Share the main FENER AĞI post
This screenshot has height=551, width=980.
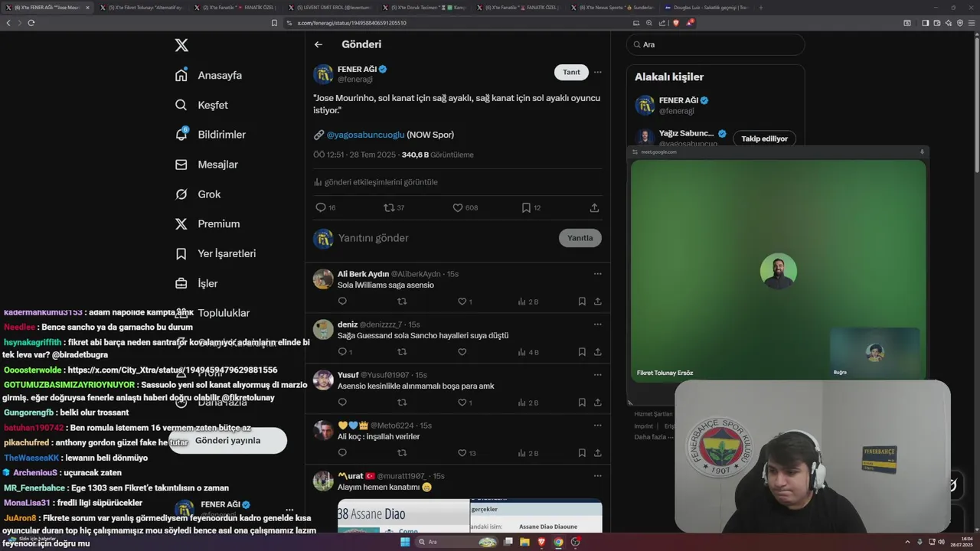[x=594, y=207]
